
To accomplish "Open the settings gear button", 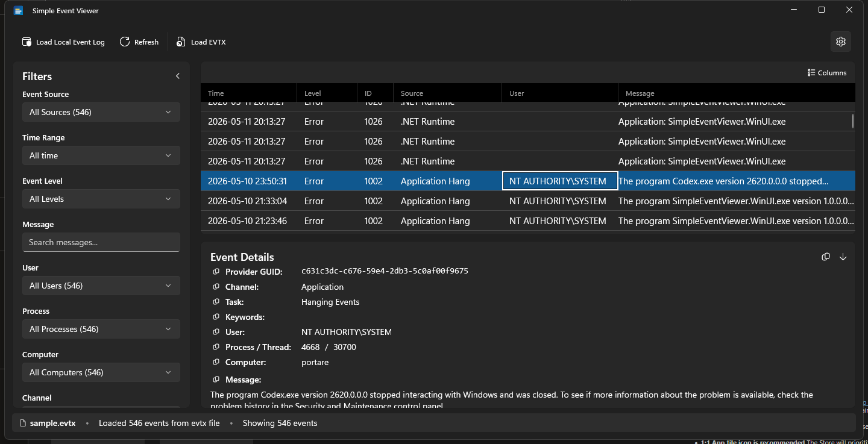I will point(841,42).
